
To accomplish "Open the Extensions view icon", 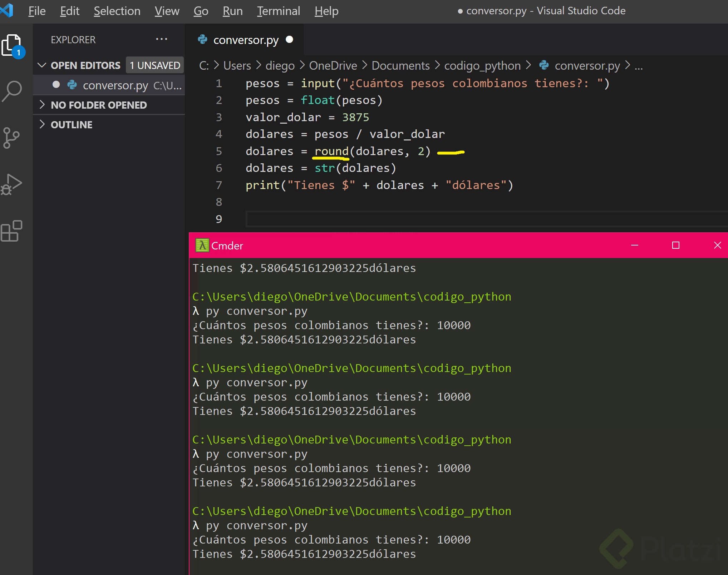I will click(x=11, y=231).
